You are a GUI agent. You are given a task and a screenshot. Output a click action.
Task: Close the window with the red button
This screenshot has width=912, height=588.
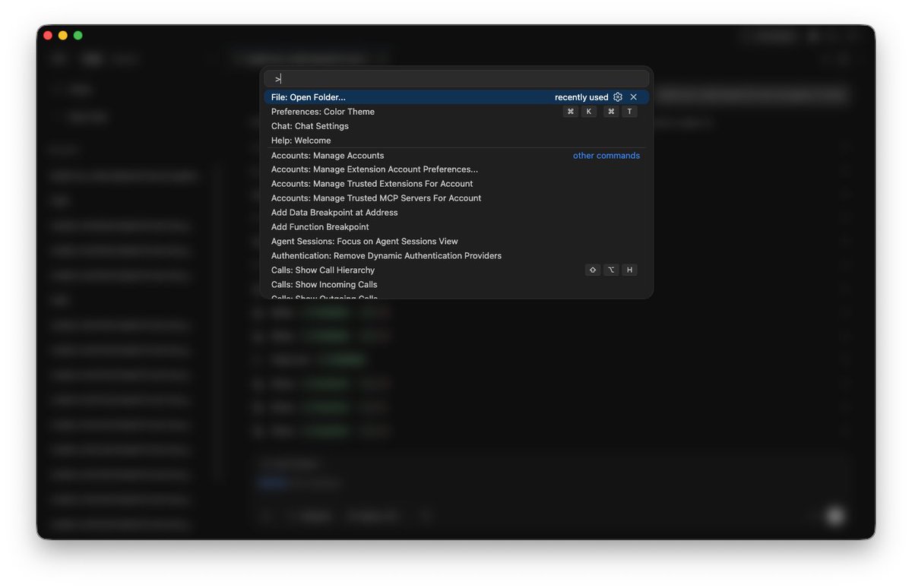48,35
